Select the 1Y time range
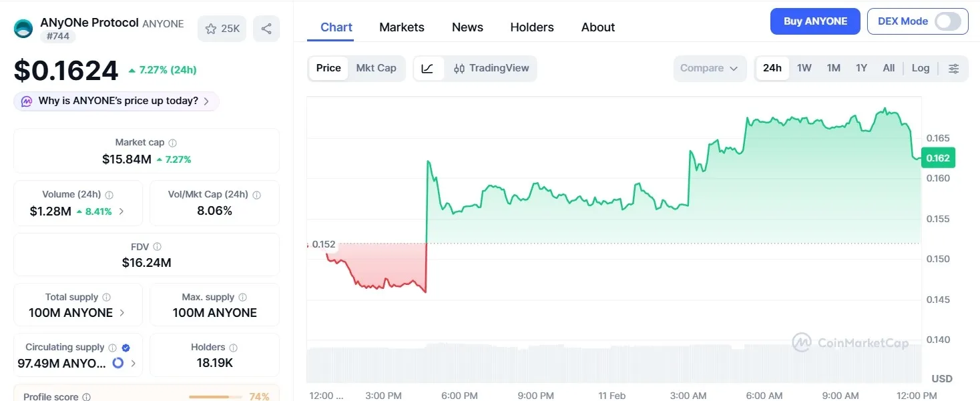This screenshot has width=980, height=401. [x=861, y=67]
